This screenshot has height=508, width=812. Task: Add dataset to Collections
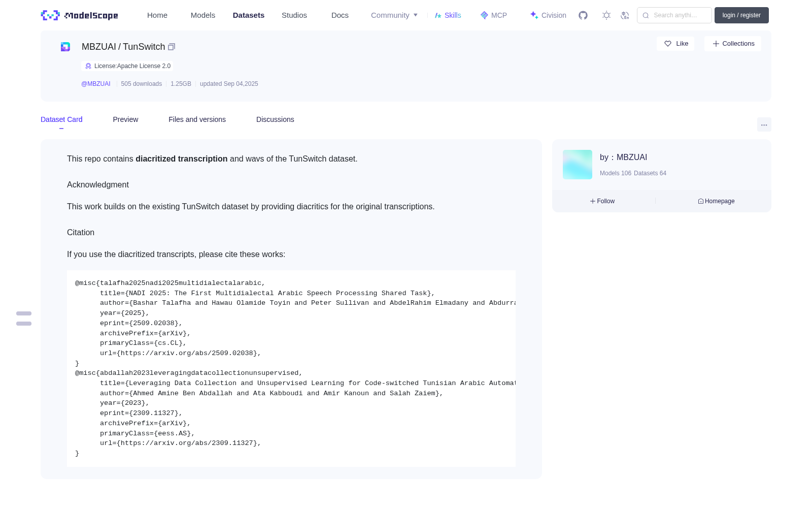pos(733,44)
